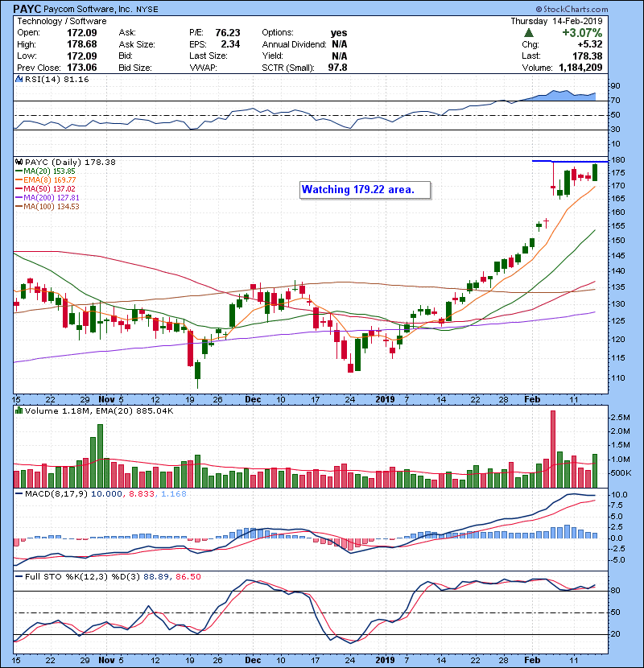Viewport: 644px width, 668px height.
Task: Click the Options value yes
Action: coord(339,33)
